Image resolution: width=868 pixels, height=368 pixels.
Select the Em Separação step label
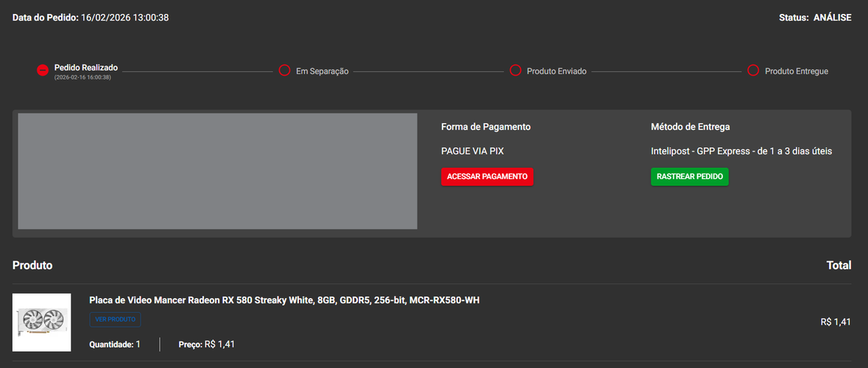coord(322,71)
